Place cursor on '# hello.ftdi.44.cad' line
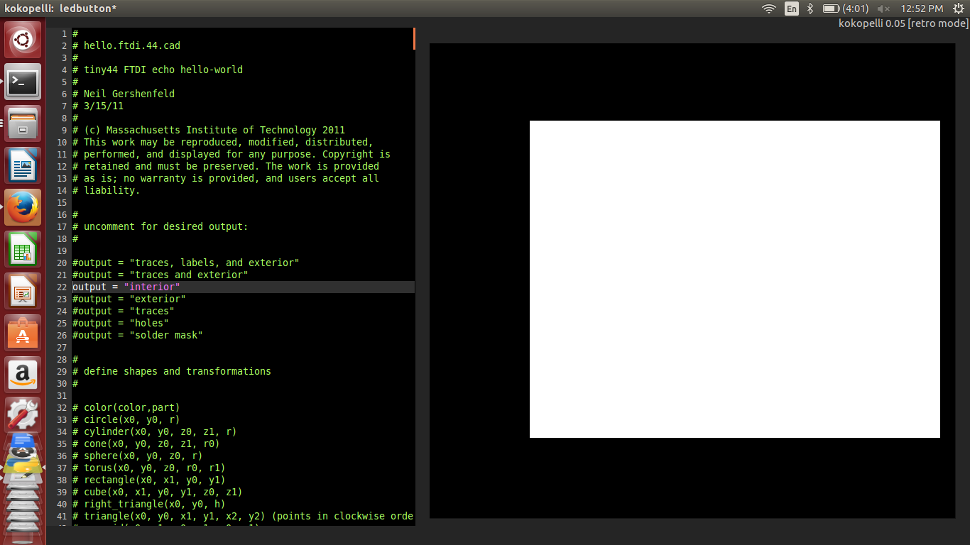Image resolution: width=970 pixels, height=545 pixels. pyautogui.click(x=126, y=46)
